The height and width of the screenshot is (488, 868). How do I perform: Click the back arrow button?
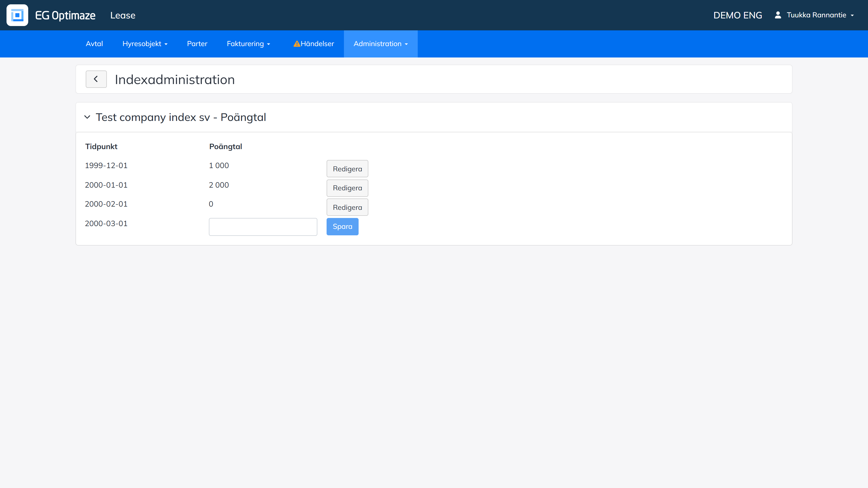96,79
